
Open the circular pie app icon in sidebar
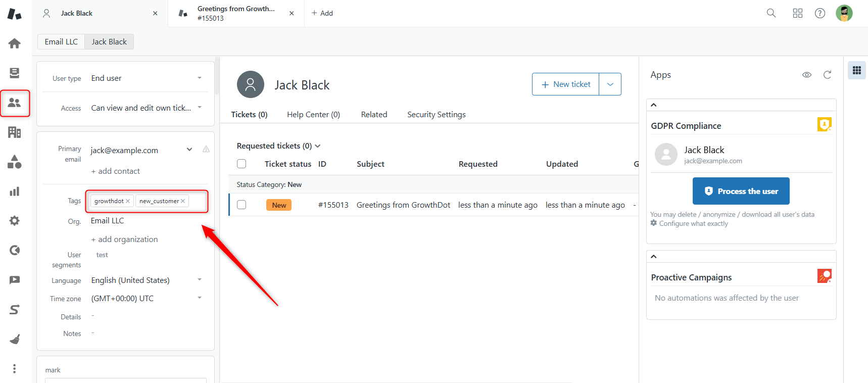[15, 250]
